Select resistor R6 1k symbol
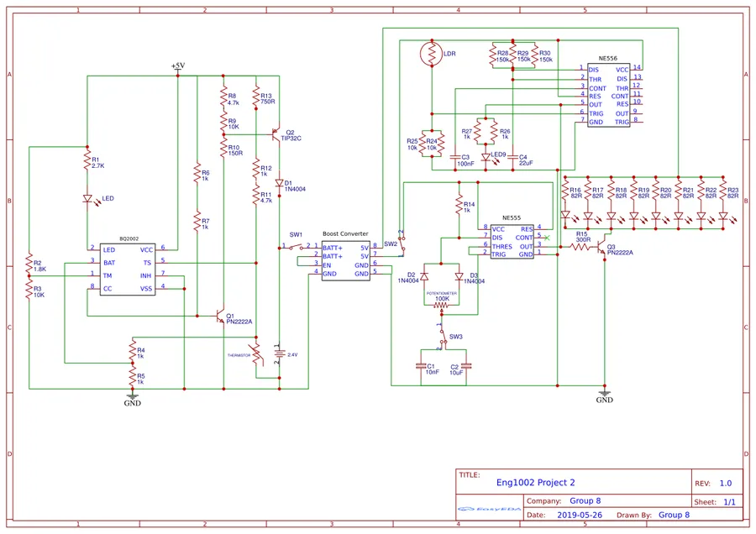 click(197, 172)
